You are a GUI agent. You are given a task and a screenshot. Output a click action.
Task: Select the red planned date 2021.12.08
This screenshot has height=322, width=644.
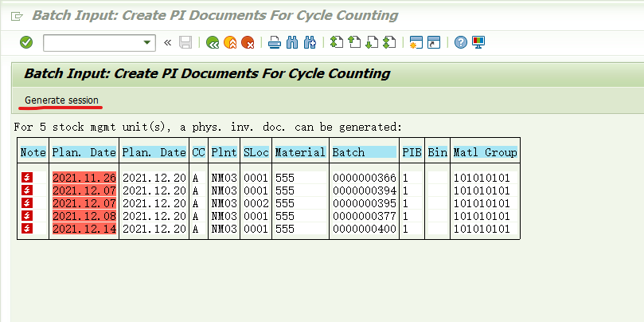(x=84, y=216)
